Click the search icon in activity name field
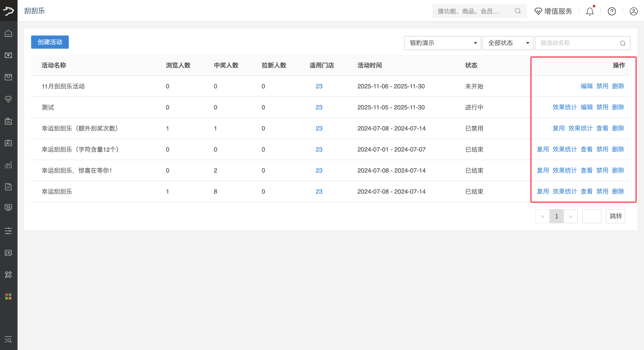644x350 pixels. coord(623,43)
